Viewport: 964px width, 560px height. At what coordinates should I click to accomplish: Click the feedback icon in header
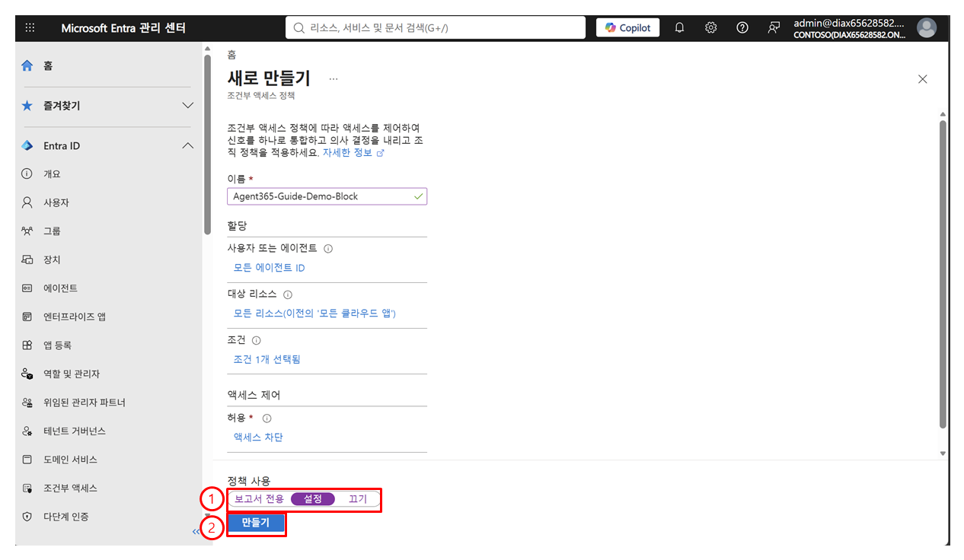pyautogui.click(x=774, y=27)
